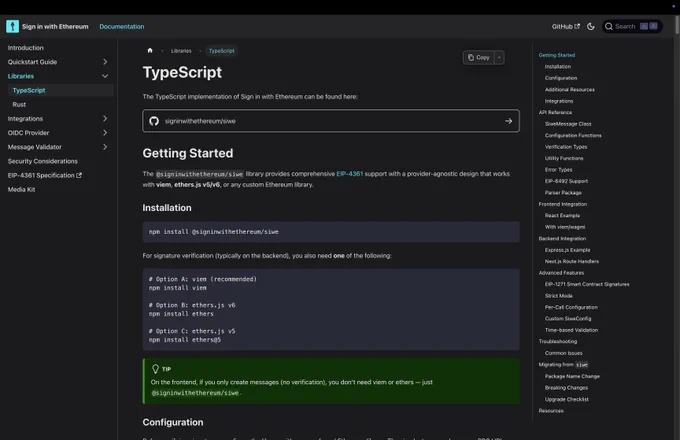
Task: Click the tip lightbulb icon
Action: 155,369
